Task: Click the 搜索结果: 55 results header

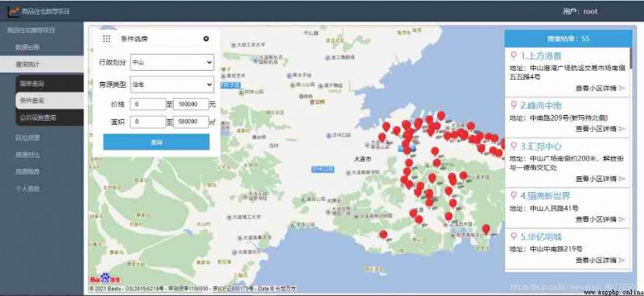Action: 568,39
